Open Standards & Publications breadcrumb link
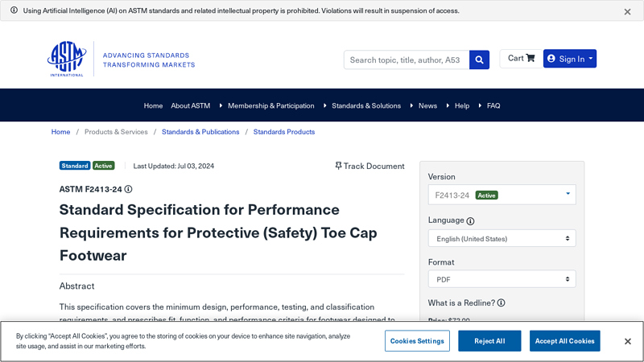Screen dimensions: 644x362 coord(200,132)
